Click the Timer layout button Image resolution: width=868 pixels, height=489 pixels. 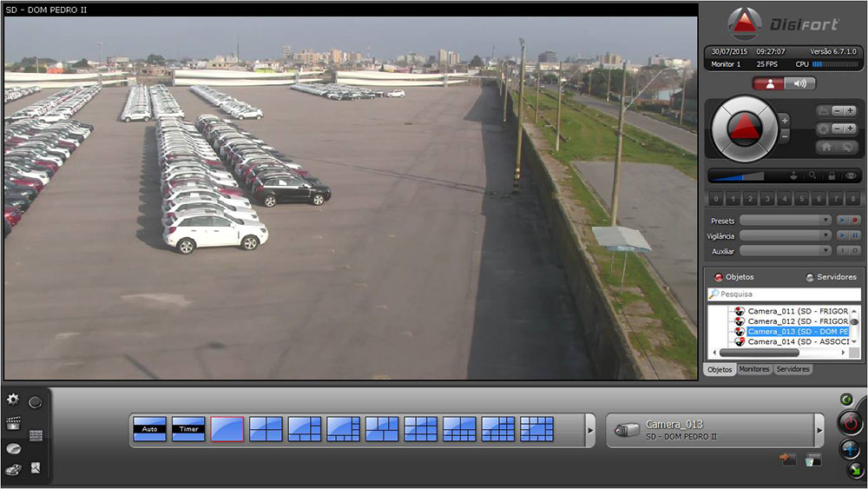coord(188,429)
